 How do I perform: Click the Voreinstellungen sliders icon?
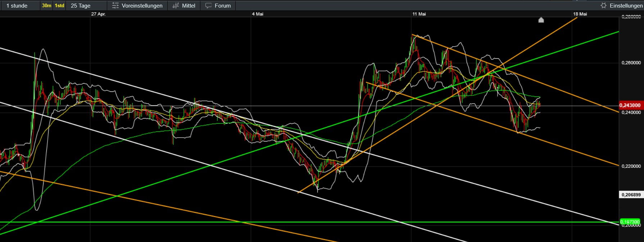pos(115,6)
